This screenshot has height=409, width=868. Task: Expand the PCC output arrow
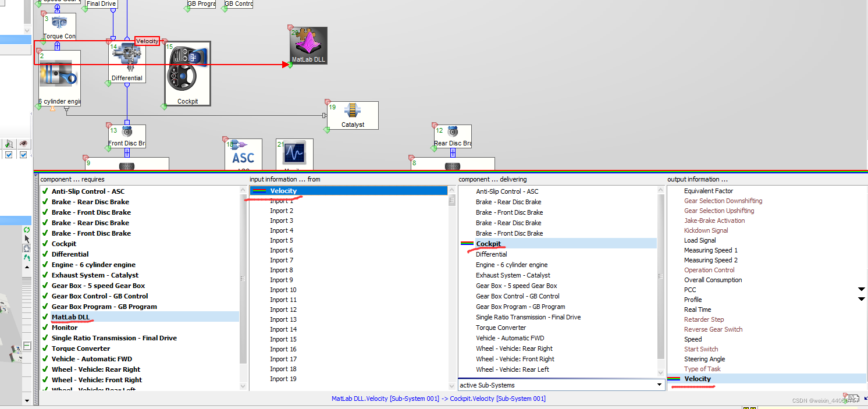coord(862,289)
